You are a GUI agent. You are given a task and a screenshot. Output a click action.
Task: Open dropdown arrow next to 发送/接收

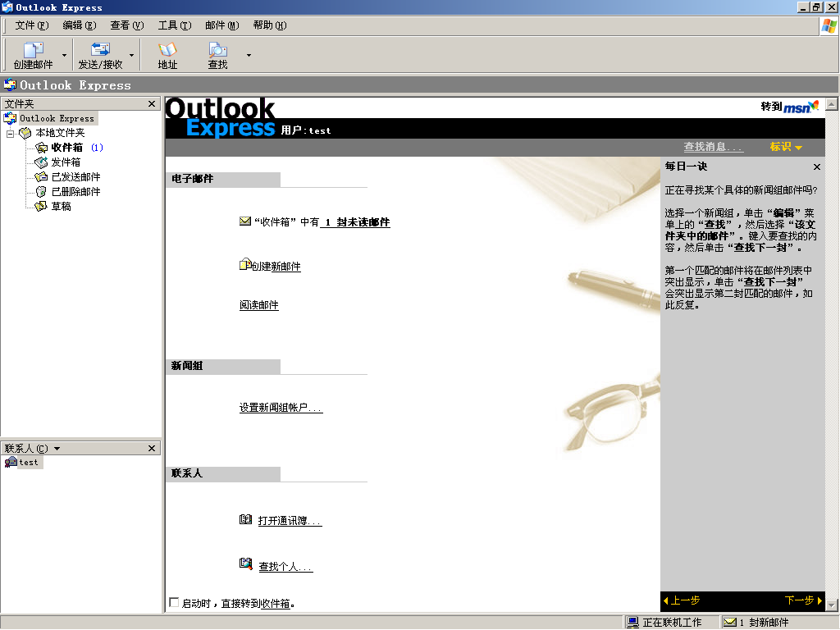point(131,55)
